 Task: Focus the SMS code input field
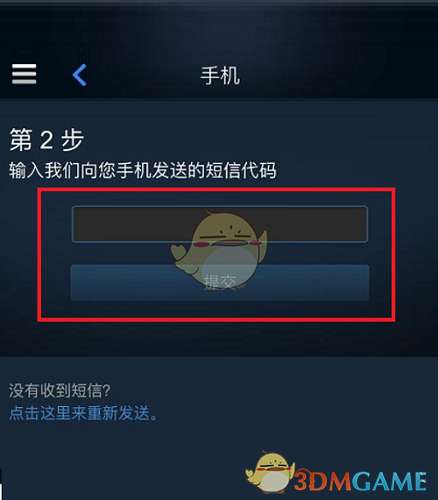tap(220, 224)
